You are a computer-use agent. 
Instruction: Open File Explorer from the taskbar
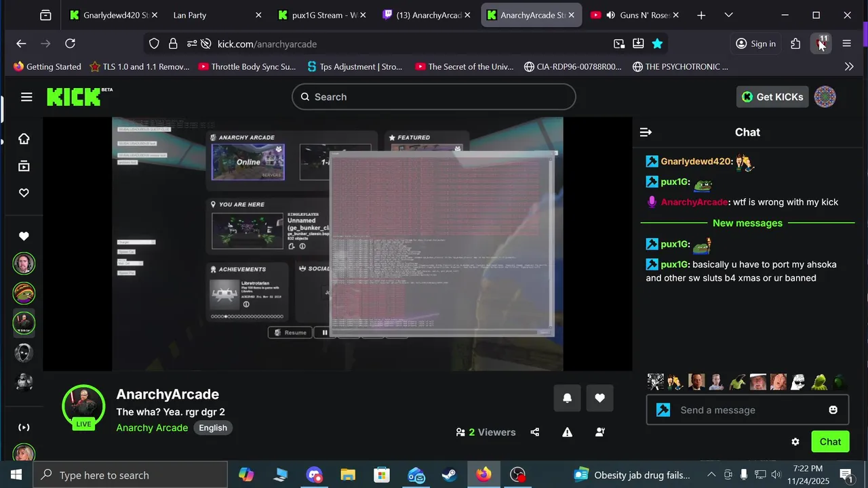pyautogui.click(x=348, y=475)
